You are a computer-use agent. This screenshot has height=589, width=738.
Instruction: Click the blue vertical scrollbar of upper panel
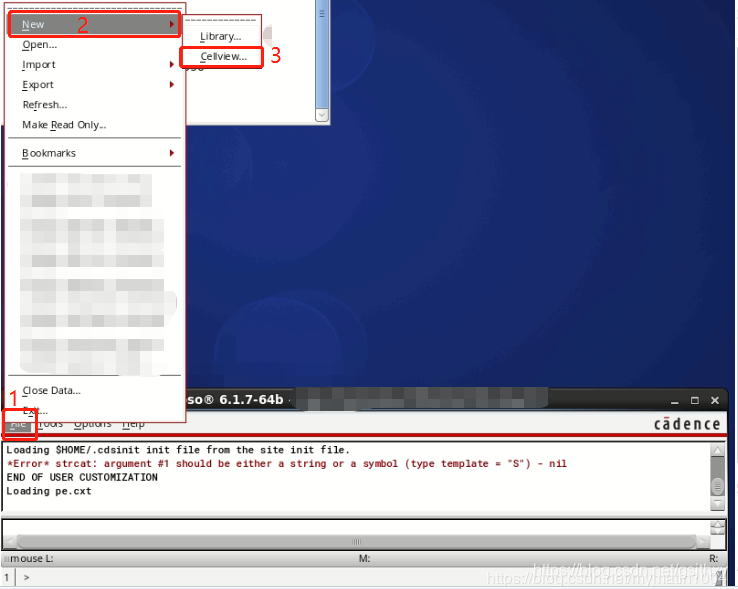(322, 54)
